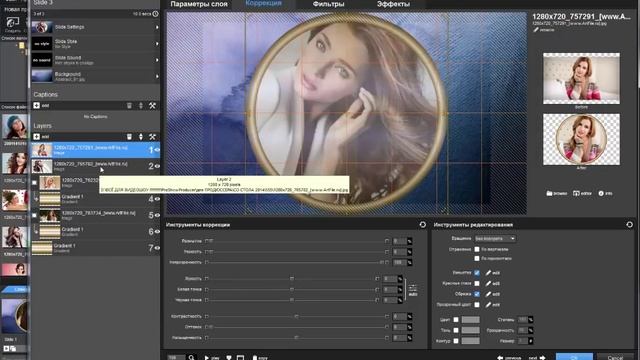Expand Slide Sound arrow

tap(157, 60)
